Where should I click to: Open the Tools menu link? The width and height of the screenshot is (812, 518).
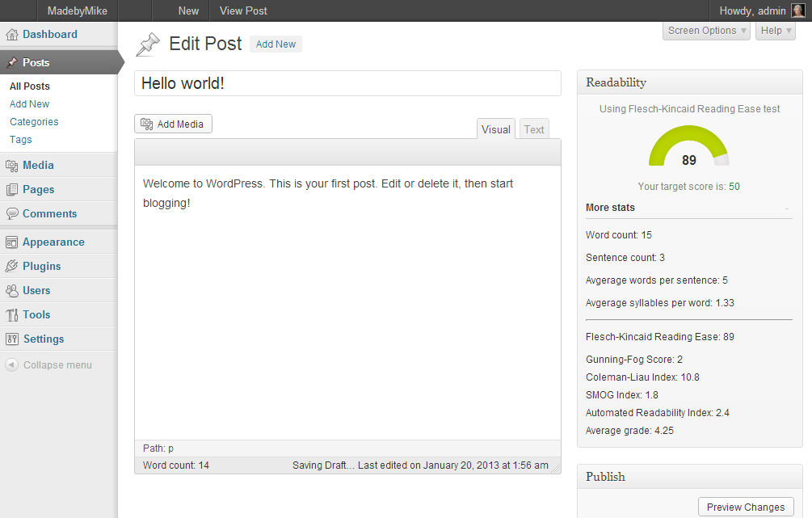(x=36, y=315)
